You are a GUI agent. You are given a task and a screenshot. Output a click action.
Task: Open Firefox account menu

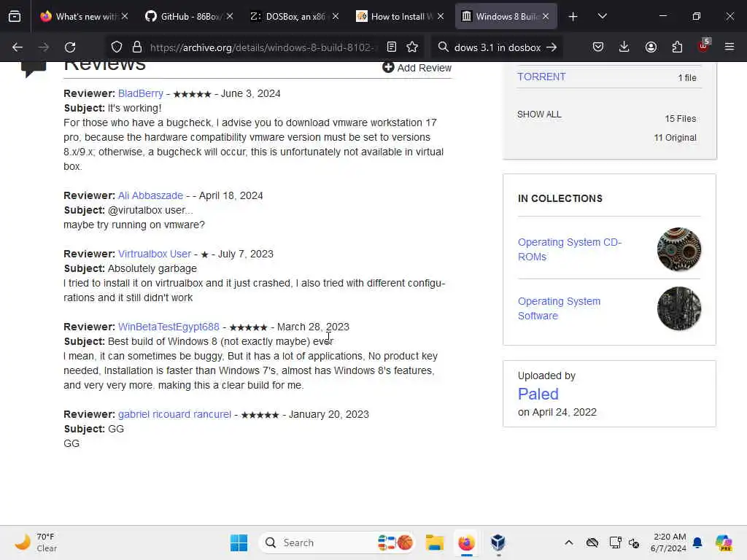tap(651, 47)
